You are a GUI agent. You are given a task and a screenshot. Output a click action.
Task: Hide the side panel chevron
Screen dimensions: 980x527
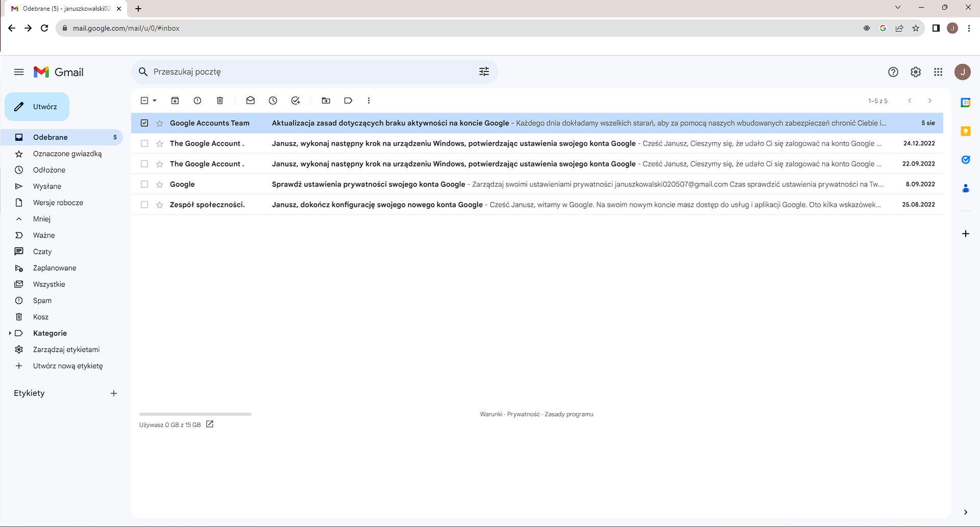coord(965,512)
